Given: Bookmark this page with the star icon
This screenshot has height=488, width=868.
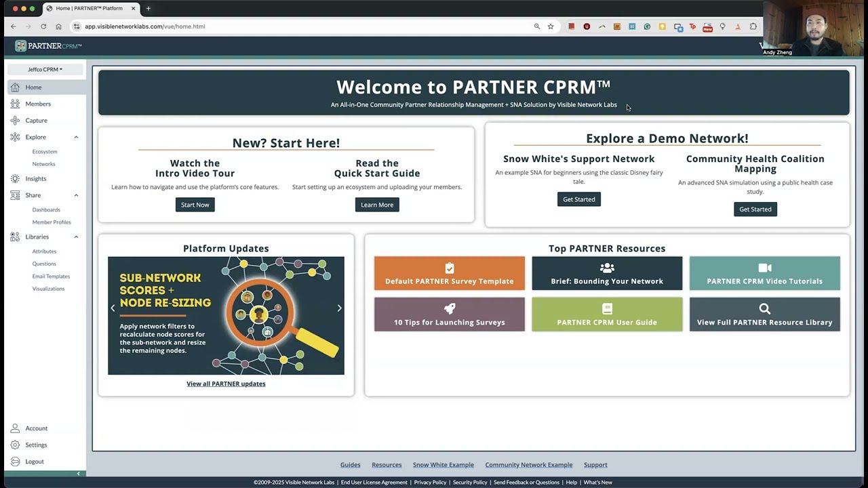Looking at the screenshot, I should tap(551, 26).
